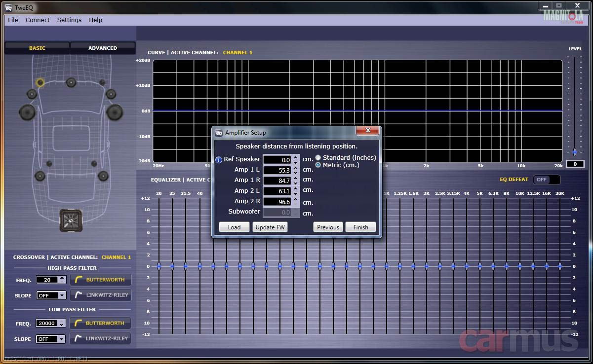Click the Amp 1 L distance field
This screenshot has width=593, height=364.
[x=277, y=170]
